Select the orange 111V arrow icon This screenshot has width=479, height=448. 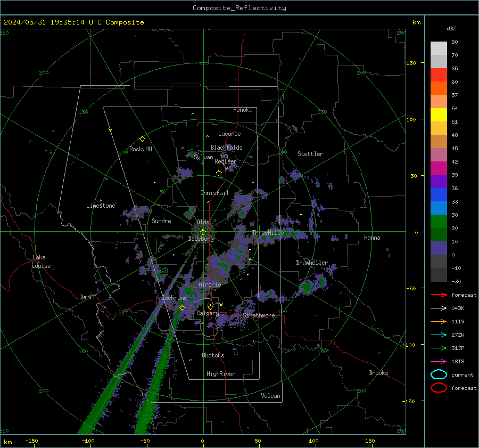tap(439, 321)
